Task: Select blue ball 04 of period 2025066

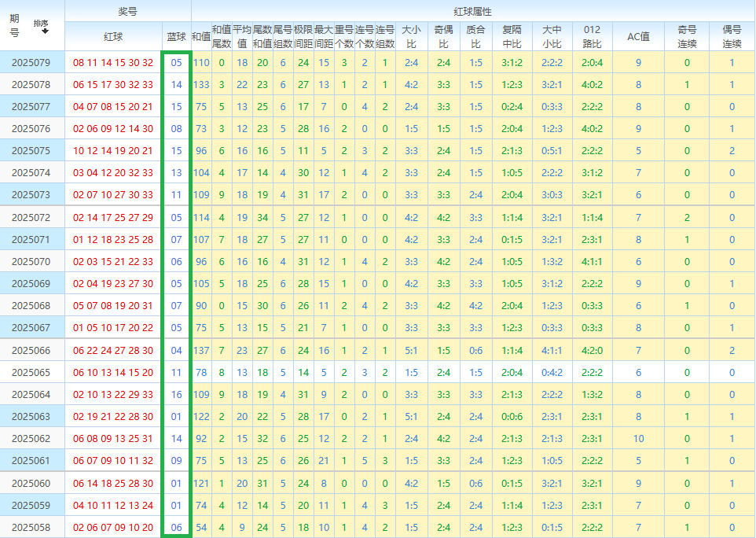Action: 177,351
